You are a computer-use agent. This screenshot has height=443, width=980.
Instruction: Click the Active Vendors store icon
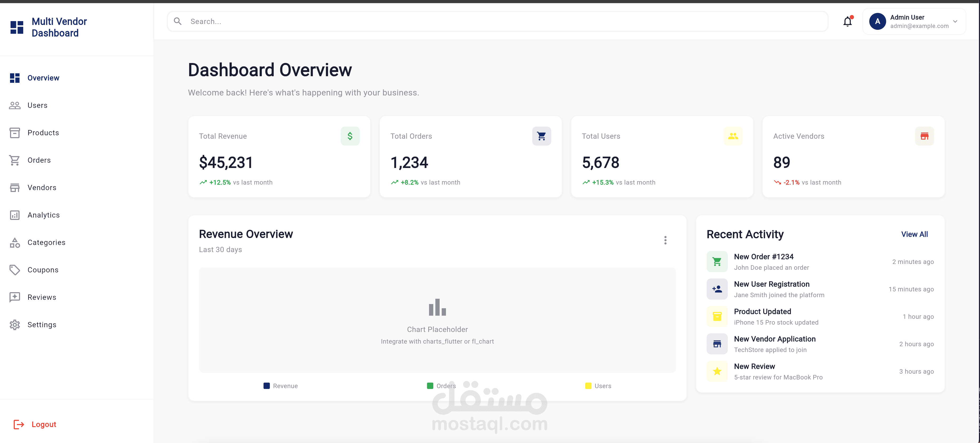click(924, 136)
